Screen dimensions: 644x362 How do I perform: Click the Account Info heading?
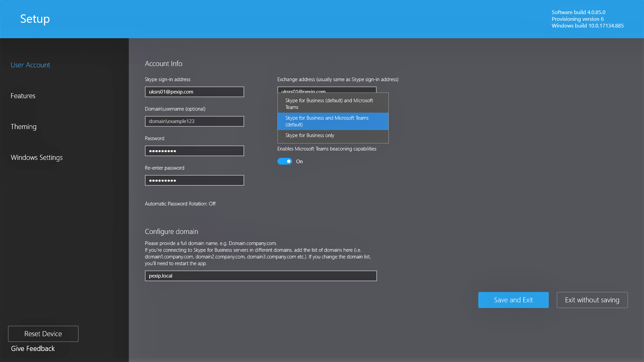tap(164, 64)
